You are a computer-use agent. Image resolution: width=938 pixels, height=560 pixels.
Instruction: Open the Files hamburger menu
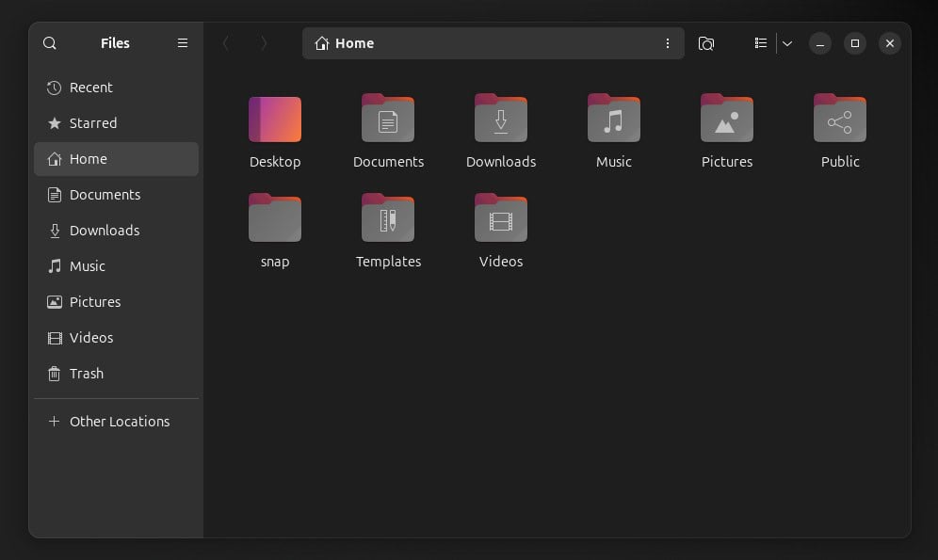tap(183, 43)
